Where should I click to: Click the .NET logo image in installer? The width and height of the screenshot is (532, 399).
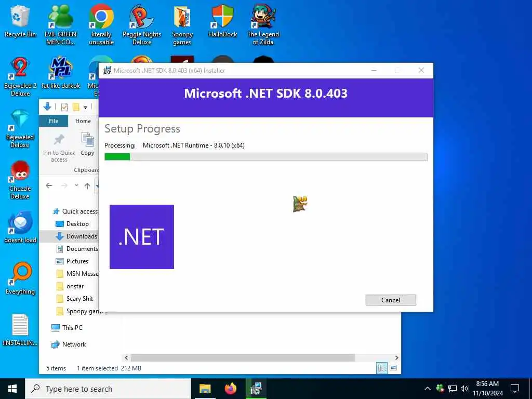point(142,237)
